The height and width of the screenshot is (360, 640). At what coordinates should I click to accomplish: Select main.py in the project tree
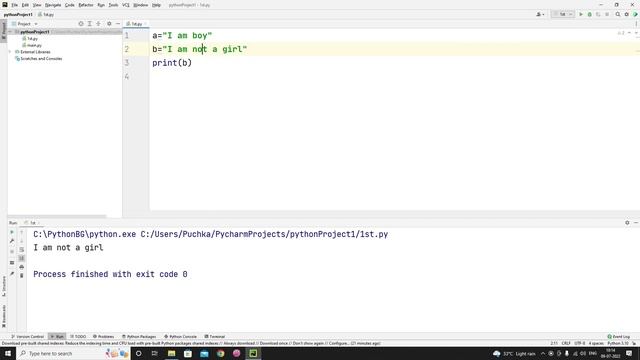tap(32, 45)
